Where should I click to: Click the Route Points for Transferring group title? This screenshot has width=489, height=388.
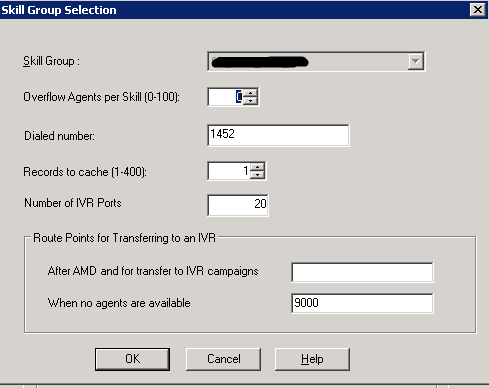[124, 238]
